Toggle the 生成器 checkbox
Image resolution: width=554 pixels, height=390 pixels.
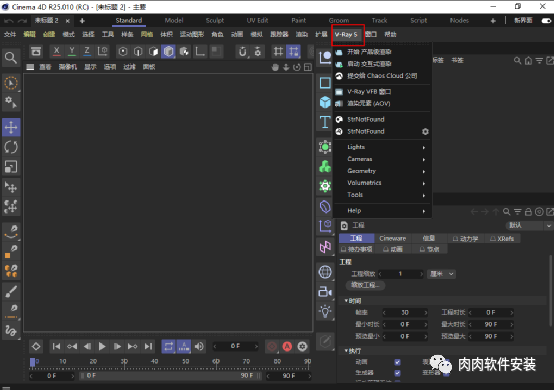(x=397, y=373)
